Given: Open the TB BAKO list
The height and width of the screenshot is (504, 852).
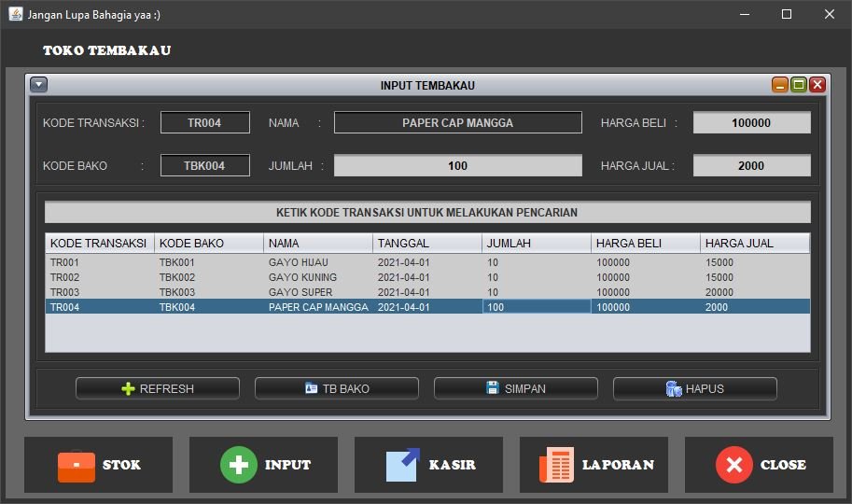Looking at the screenshot, I should (x=336, y=388).
